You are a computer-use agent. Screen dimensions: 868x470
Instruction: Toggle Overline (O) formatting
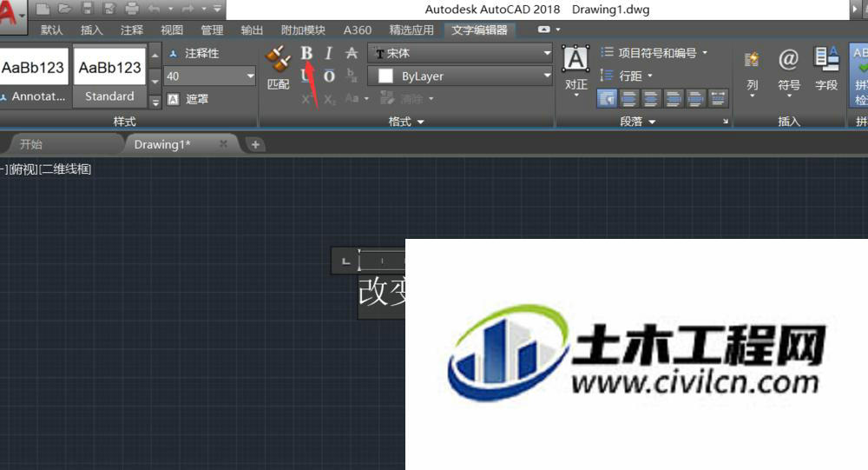pos(329,76)
